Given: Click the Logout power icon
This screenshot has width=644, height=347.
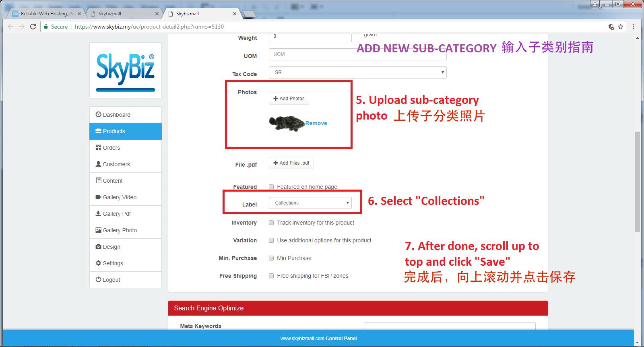Looking at the screenshot, I should (x=98, y=279).
